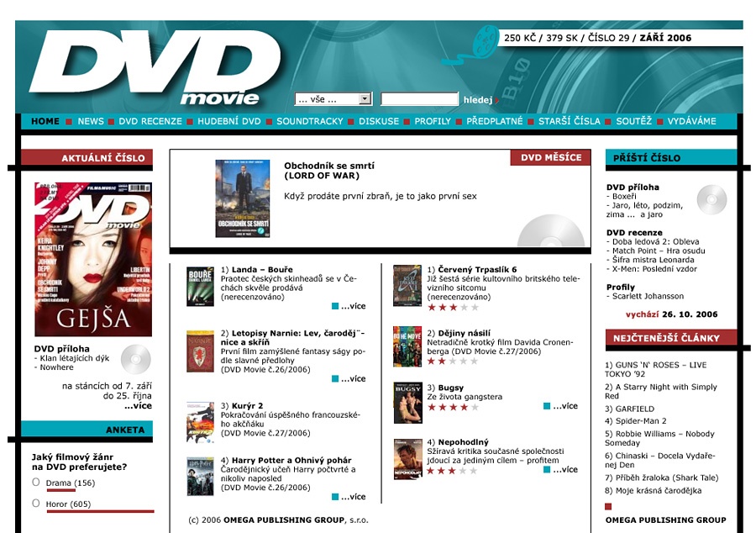Click the ...více link under Landa – Bouře
Image resolution: width=756 pixels, height=533 pixels.
(354, 306)
